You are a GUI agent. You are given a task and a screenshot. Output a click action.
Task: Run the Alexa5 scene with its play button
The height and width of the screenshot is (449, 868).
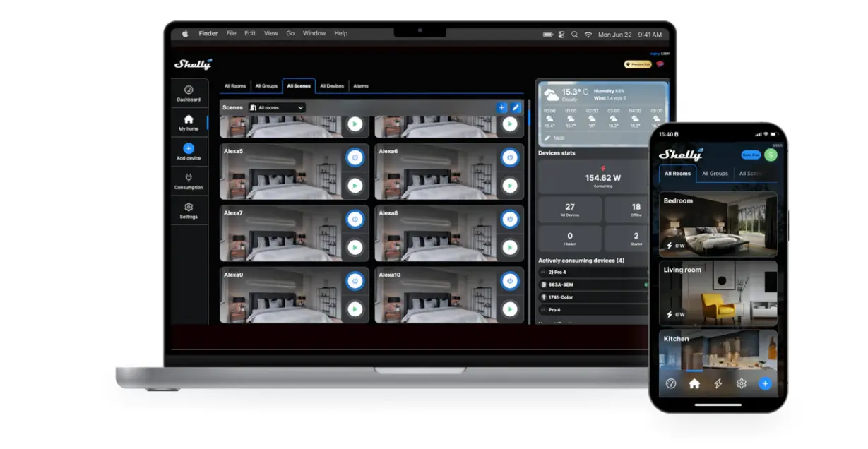point(355,186)
